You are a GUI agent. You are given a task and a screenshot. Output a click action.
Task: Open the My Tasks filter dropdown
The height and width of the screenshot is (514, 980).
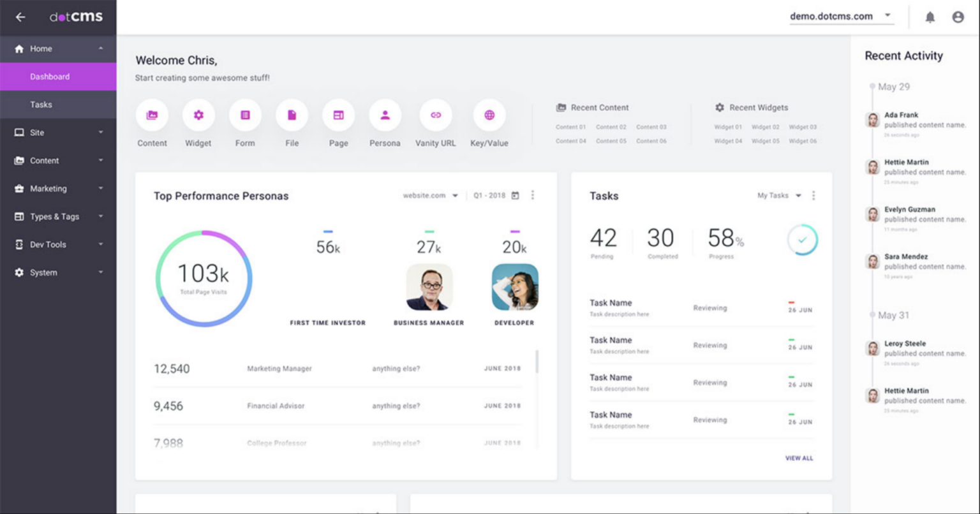[777, 196]
